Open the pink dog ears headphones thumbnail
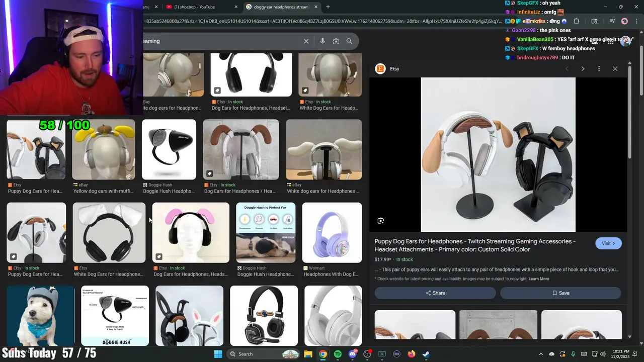 pos(191,233)
